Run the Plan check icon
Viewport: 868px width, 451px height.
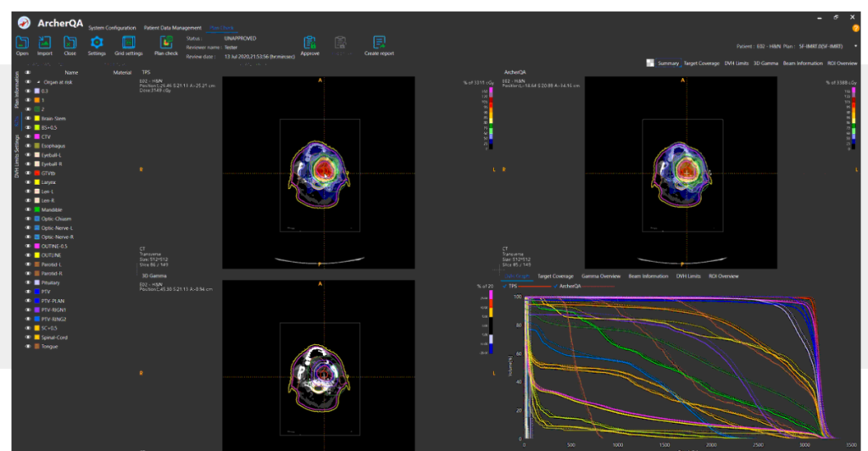coord(166,42)
